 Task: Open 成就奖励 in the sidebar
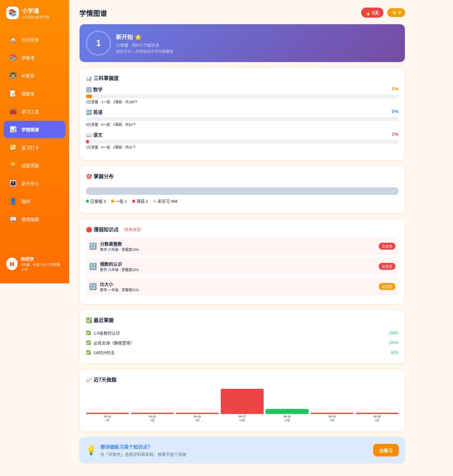tap(35, 166)
